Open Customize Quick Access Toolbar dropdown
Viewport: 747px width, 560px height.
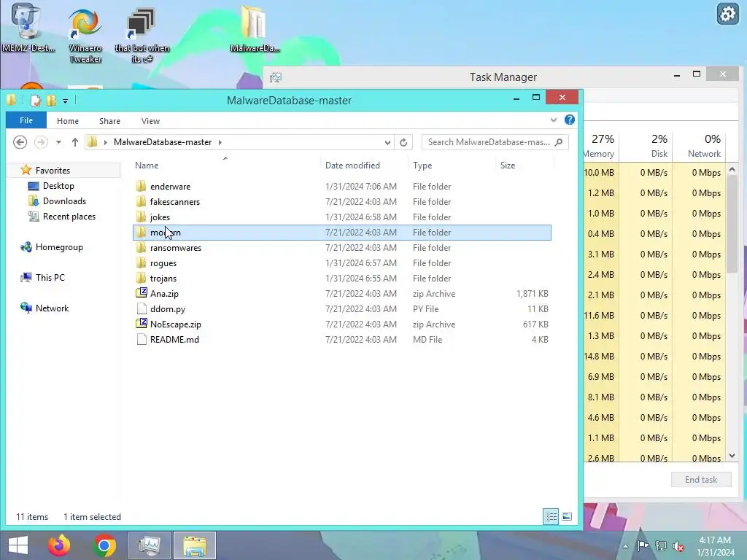tap(65, 101)
